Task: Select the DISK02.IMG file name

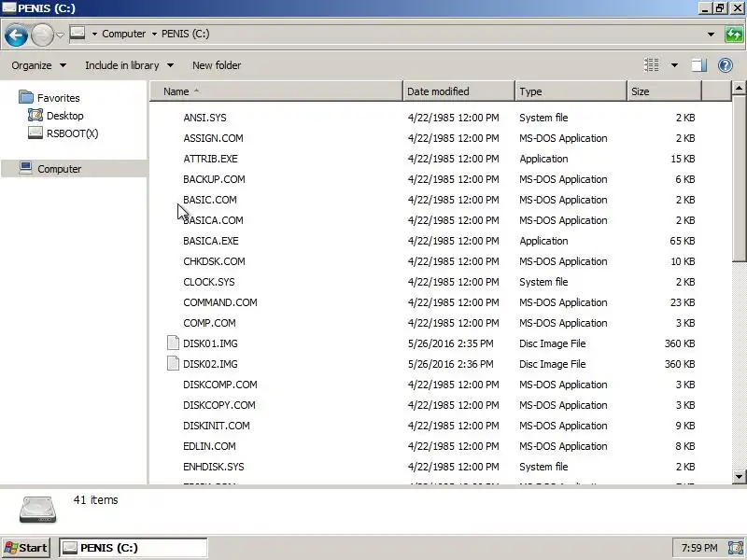Action: pyautogui.click(x=210, y=364)
